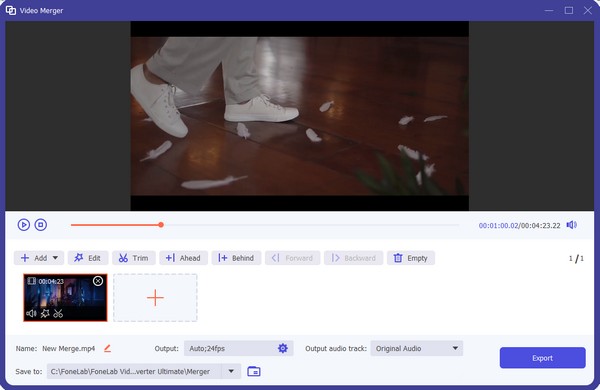Open the Output audio track dropdown
This screenshot has width=600, height=390.
(417, 348)
